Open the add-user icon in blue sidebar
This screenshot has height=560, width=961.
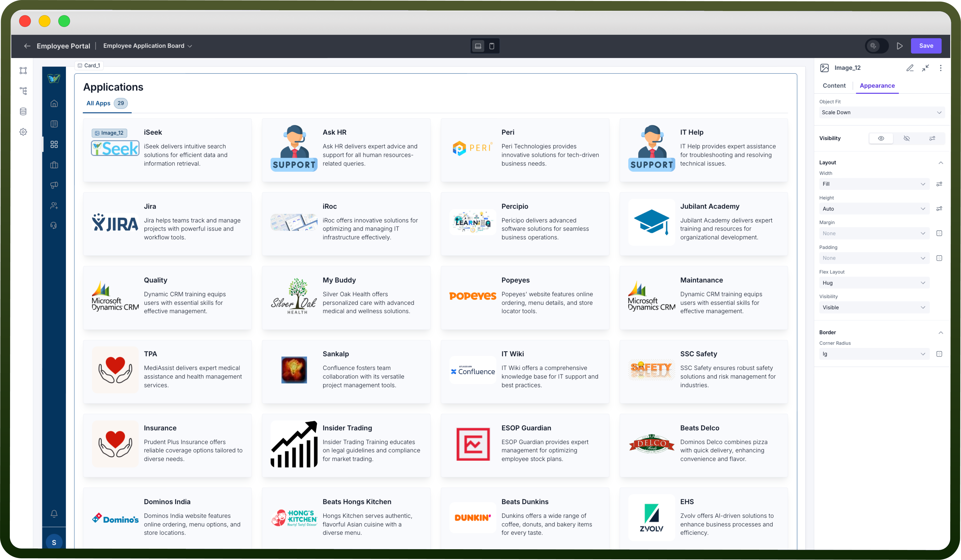pyautogui.click(x=54, y=206)
